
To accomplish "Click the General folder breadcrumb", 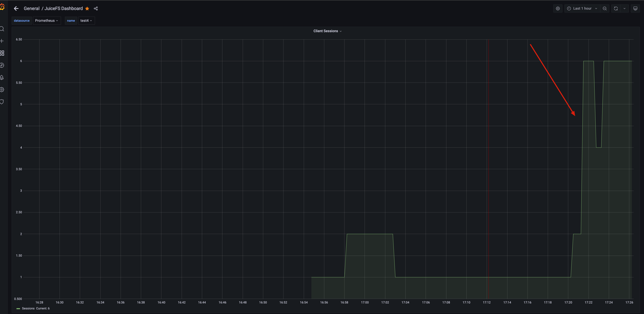I will click(32, 8).
